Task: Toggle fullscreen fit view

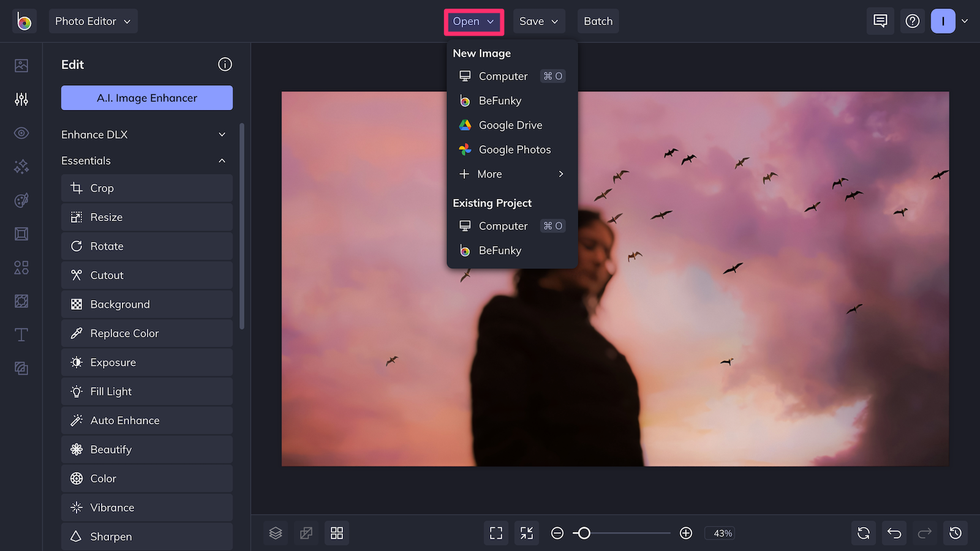Action: click(x=496, y=533)
